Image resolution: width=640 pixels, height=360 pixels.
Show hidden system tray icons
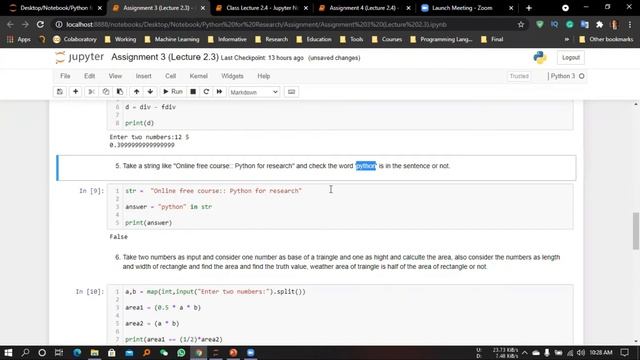[x=524, y=353]
